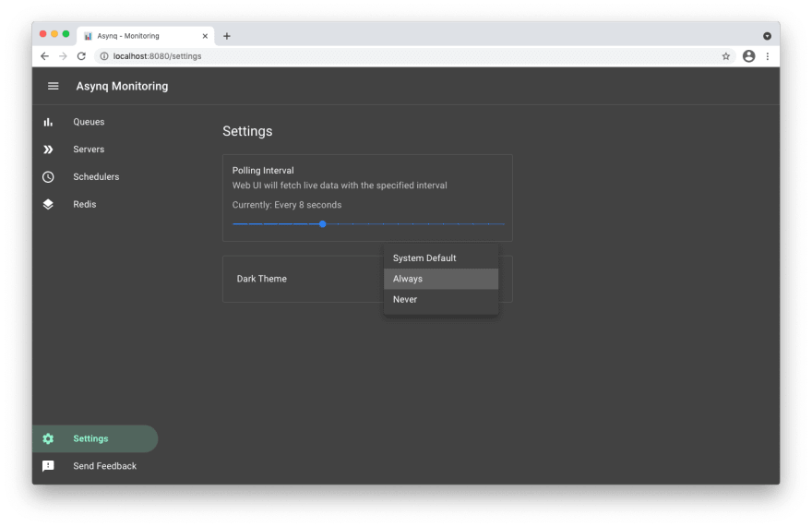Viewport: 812px width, 527px height.
Task: Click the Settings page heading
Action: tap(247, 131)
